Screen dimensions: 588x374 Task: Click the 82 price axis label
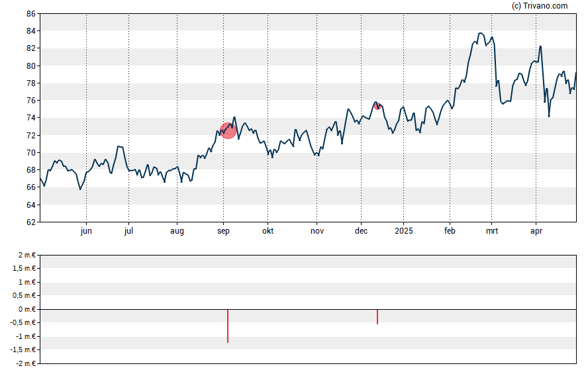tap(31, 48)
